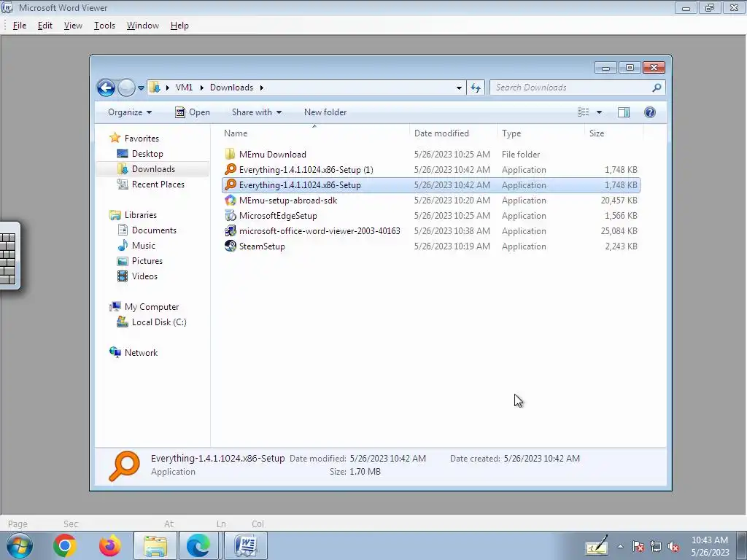Open the Documents library
The image size is (747, 560).
click(x=154, y=230)
